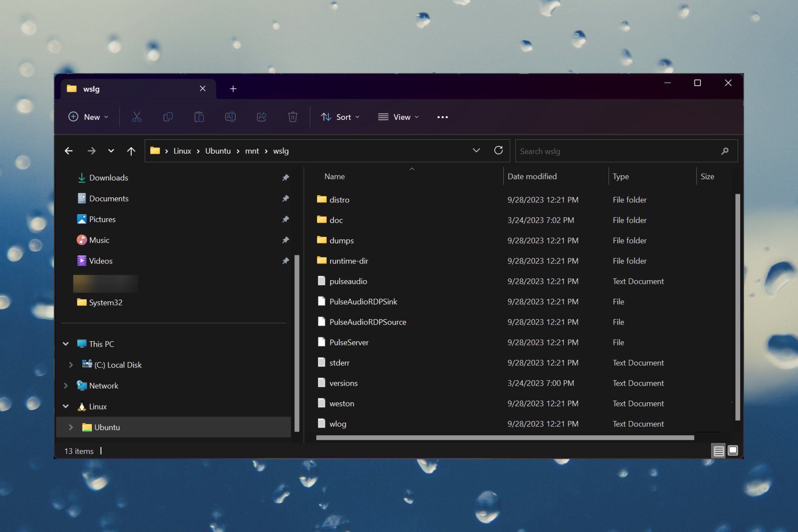Open a new File Explorer tab
798x532 pixels.
[233, 89]
